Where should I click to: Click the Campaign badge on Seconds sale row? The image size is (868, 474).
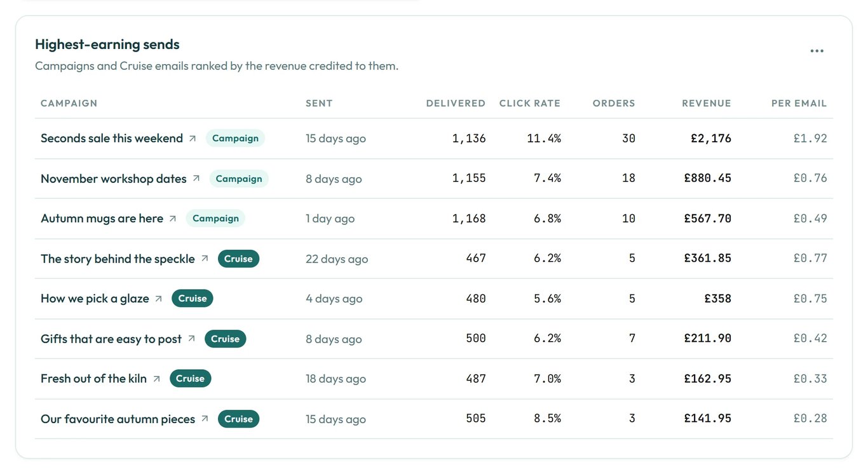(x=235, y=139)
